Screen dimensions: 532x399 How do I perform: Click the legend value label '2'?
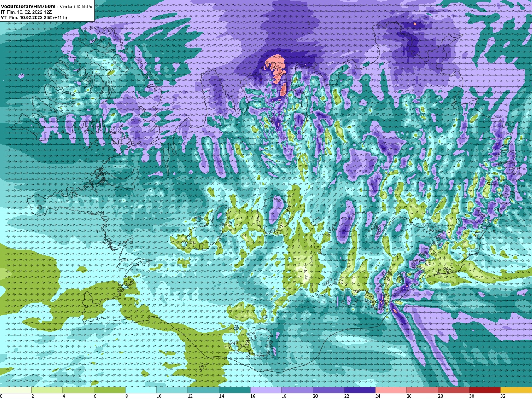coord(32,396)
